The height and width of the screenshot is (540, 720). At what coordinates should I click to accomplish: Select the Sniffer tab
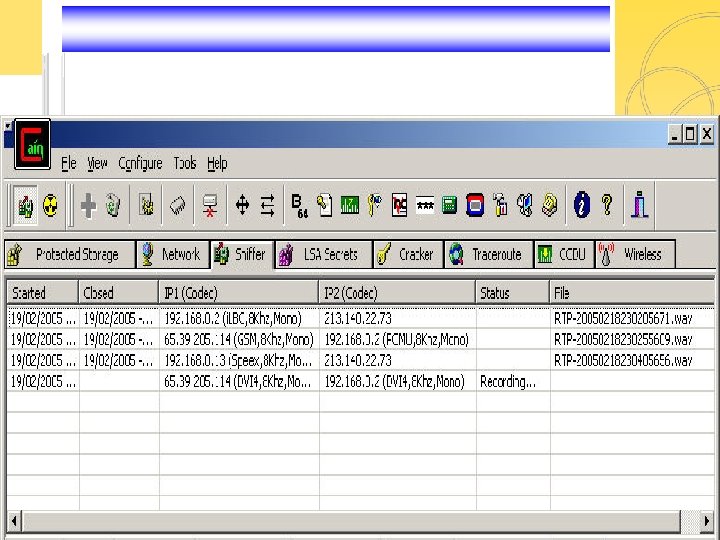coord(242,254)
